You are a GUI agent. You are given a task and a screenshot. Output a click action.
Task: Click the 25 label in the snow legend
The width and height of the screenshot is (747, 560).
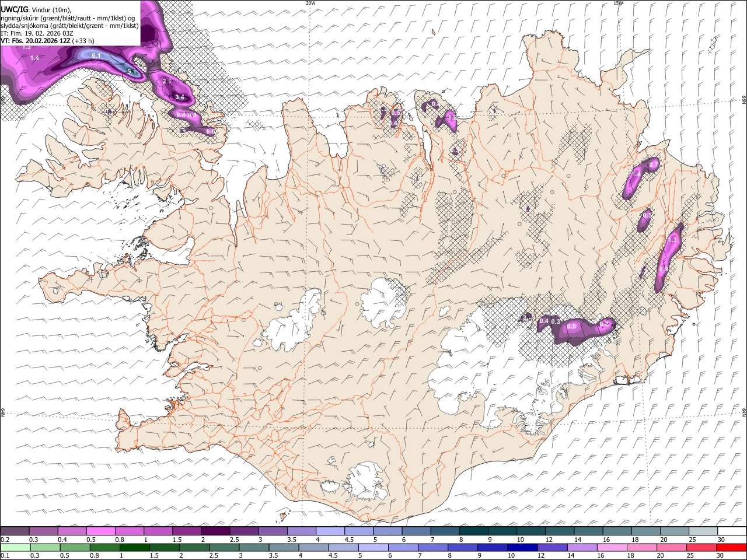[692, 540]
